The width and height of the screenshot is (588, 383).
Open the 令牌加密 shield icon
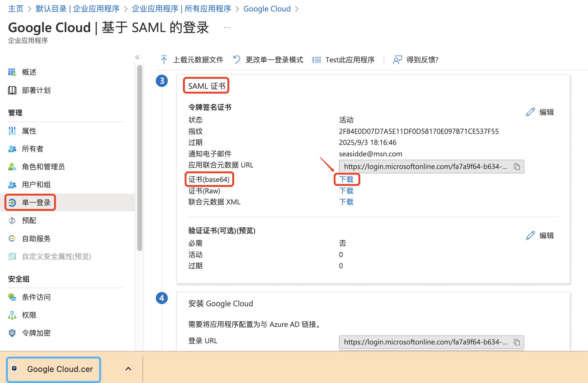click(12, 333)
